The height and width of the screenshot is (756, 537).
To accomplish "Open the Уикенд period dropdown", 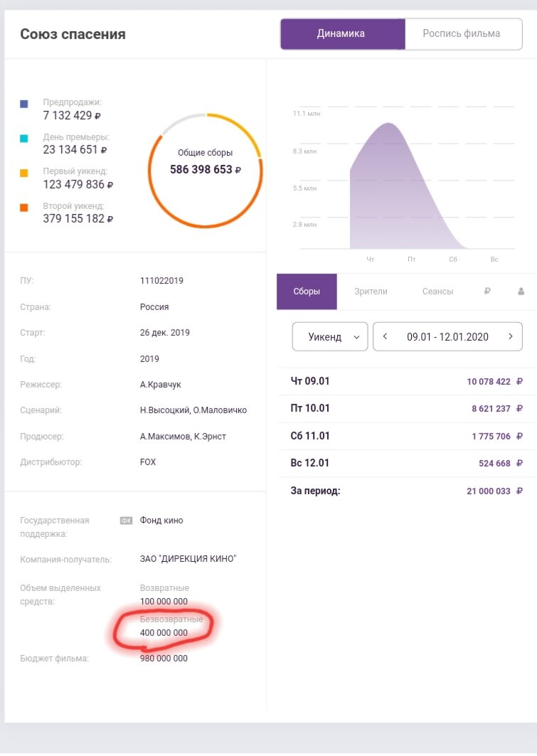I will click(330, 336).
